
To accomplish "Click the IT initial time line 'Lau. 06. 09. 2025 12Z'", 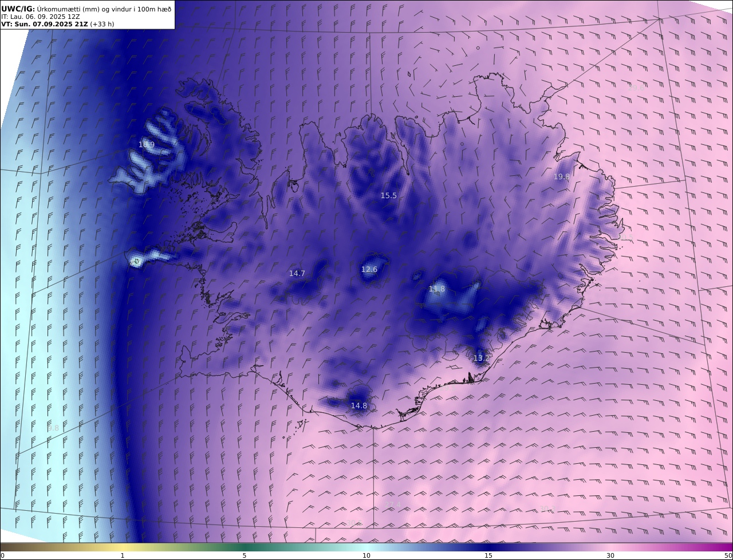I will [41, 17].
